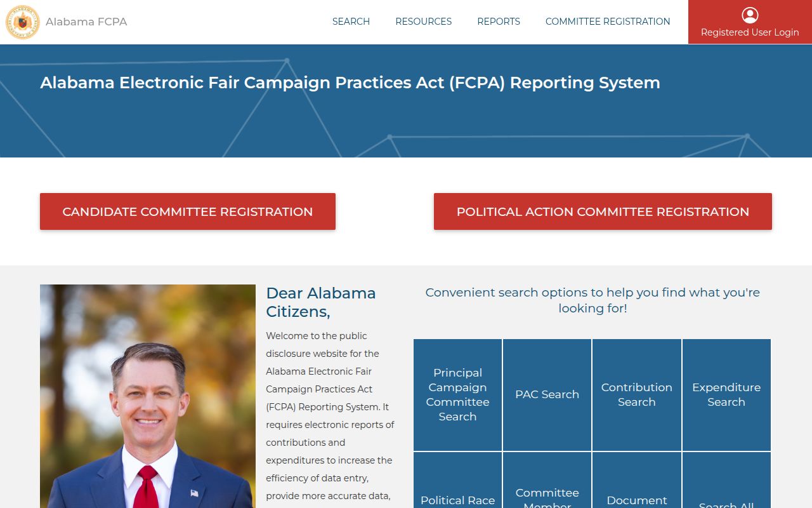
Task: Open the COMMITTEE REGISTRATION menu
Action: click(x=608, y=22)
